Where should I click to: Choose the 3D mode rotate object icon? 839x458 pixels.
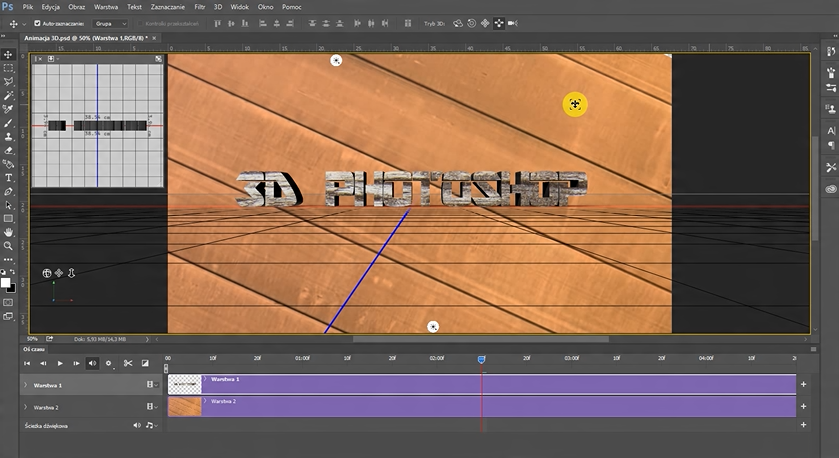coord(458,23)
